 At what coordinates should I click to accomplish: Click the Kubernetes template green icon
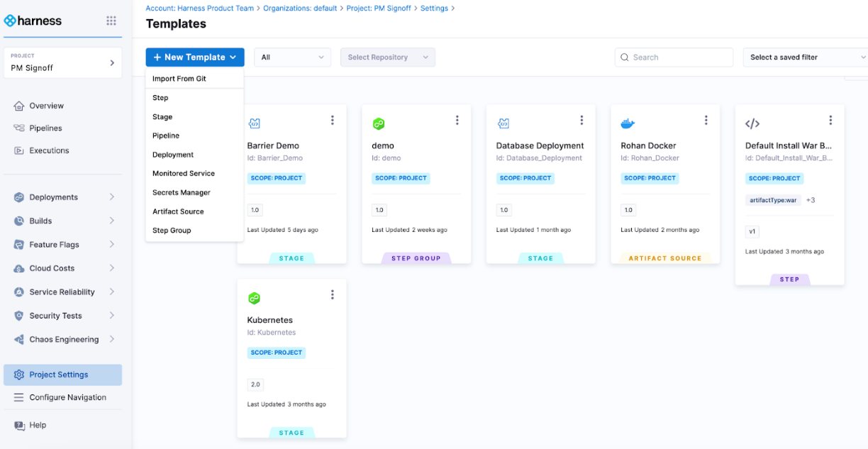click(254, 298)
